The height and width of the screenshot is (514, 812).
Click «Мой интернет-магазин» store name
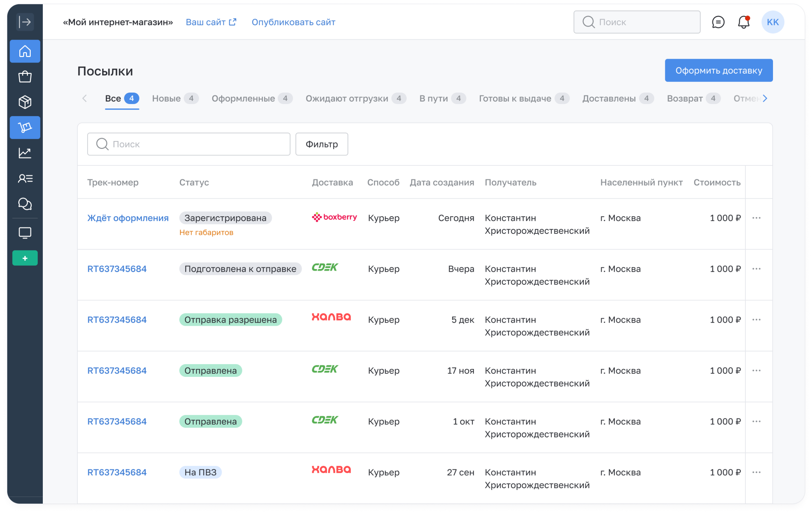[118, 22]
